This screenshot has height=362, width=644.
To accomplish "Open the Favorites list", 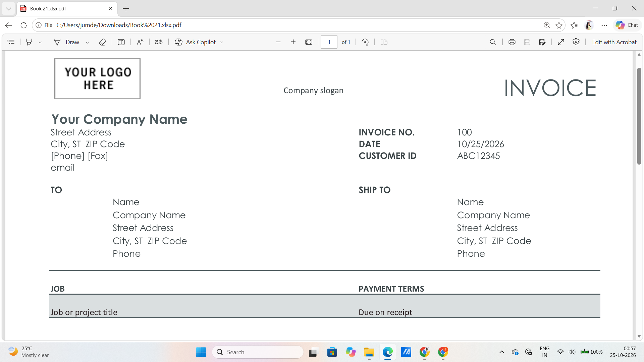I will point(574,25).
